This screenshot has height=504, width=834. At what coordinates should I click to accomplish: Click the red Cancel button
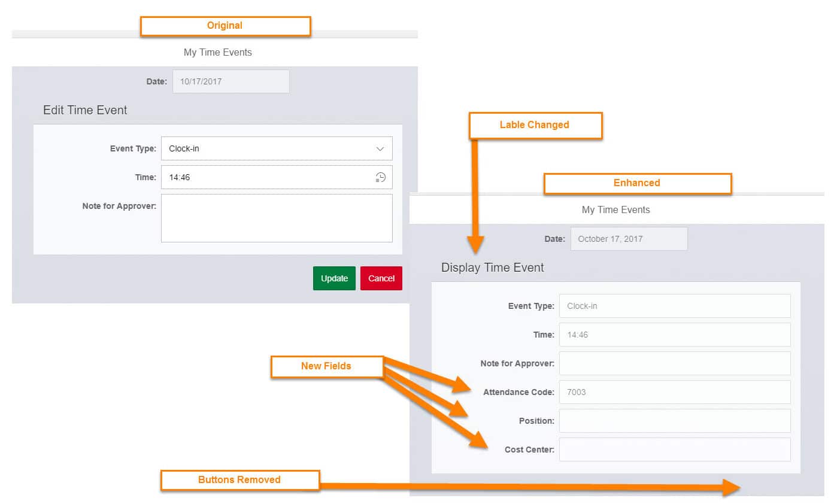pos(381,278)
